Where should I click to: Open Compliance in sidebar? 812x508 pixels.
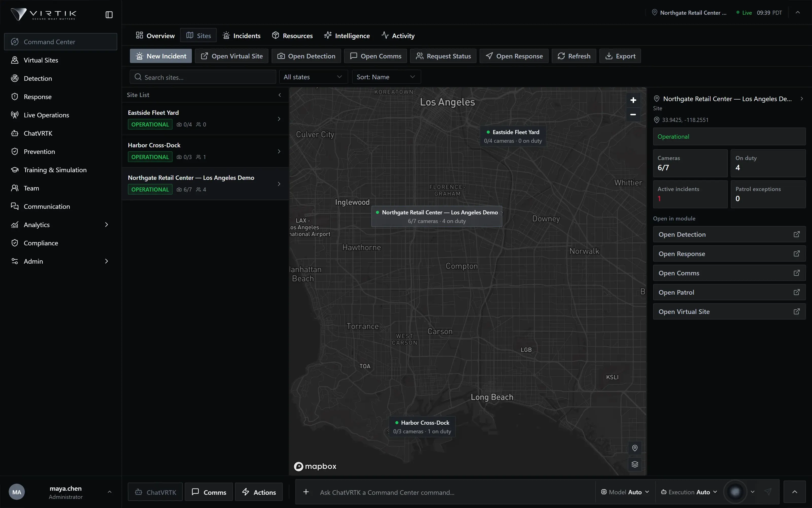60,243
